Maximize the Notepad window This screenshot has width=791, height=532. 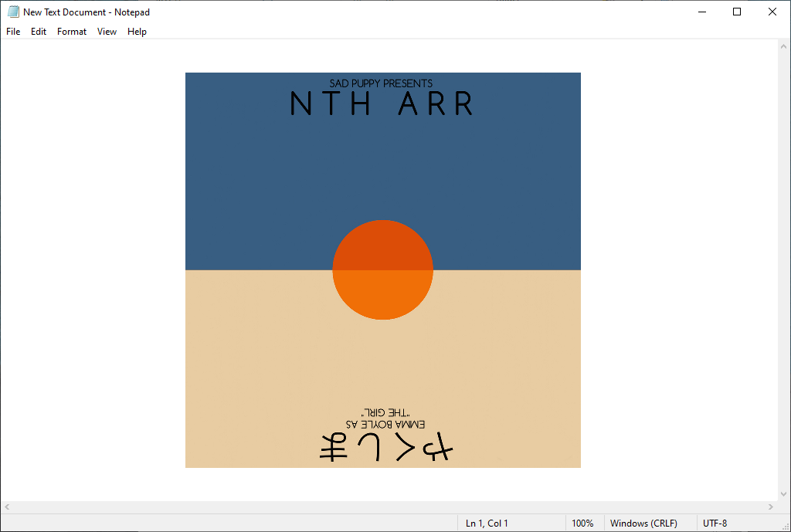(737, 12)
